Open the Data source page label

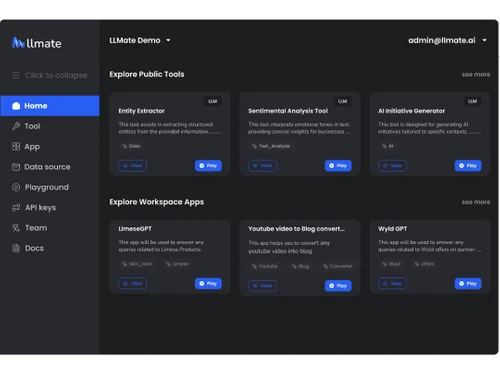tap(47, 167)
